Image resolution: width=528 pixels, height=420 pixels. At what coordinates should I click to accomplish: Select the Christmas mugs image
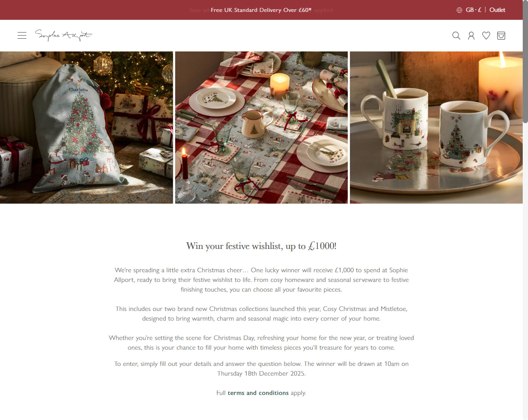point(437,128)
